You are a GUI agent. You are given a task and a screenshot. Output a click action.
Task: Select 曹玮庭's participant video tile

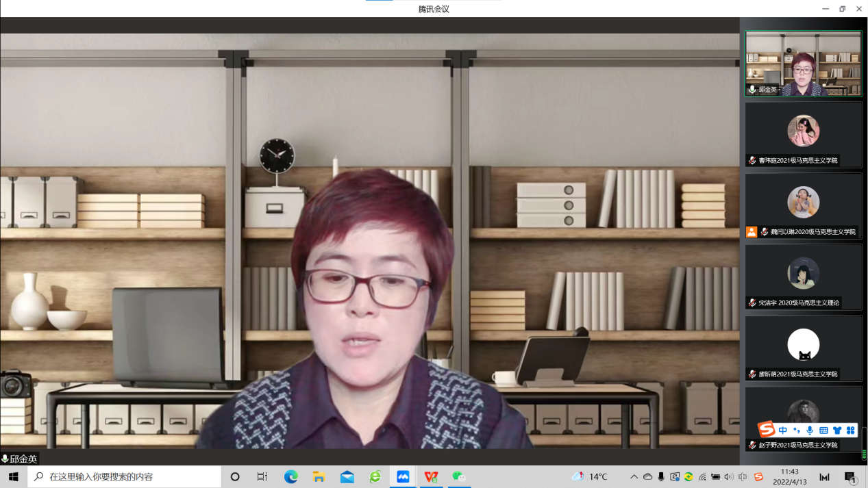tap(803, 134)
